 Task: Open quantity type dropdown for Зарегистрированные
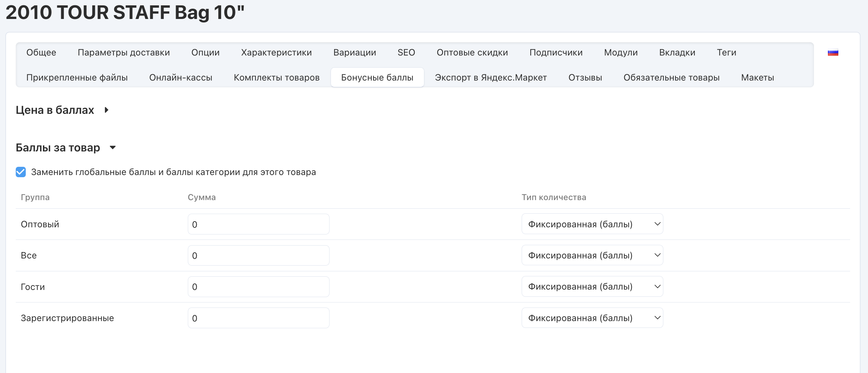[592, 318]
